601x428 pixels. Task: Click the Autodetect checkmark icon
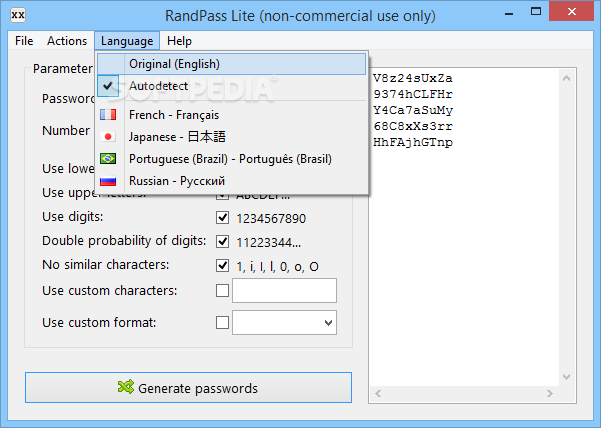pyautogui.click(x=108, y=85)
